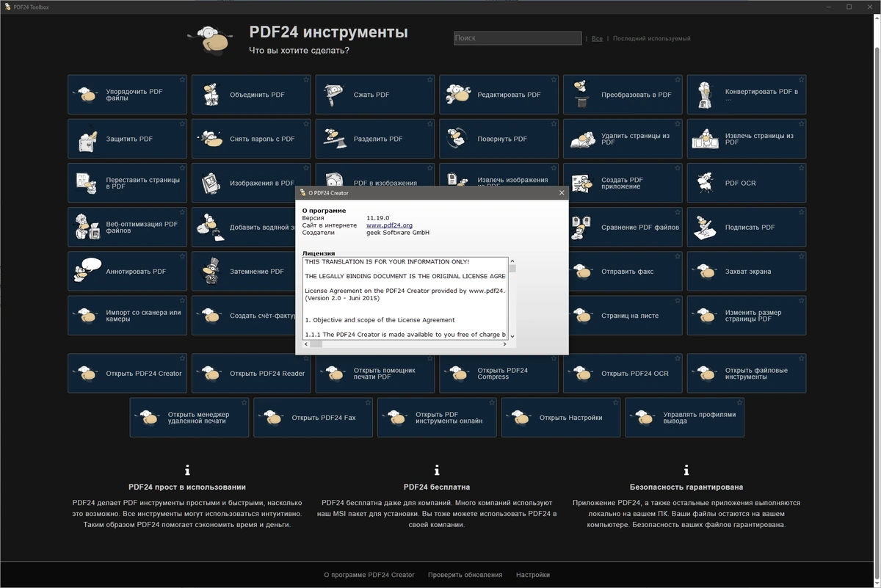Click the Объединить PDF sheep icon
Viewport: 881px width, 588px height.
(211, 95)
